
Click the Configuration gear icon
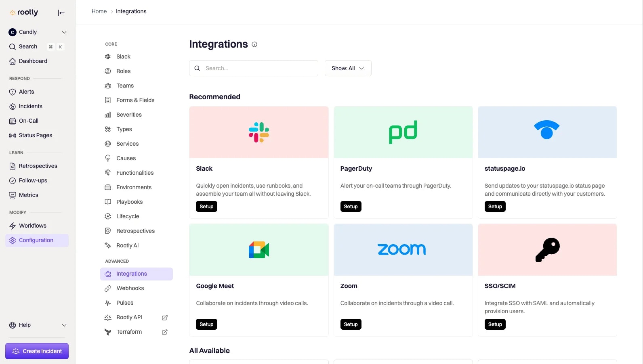(x=13, y=241)
